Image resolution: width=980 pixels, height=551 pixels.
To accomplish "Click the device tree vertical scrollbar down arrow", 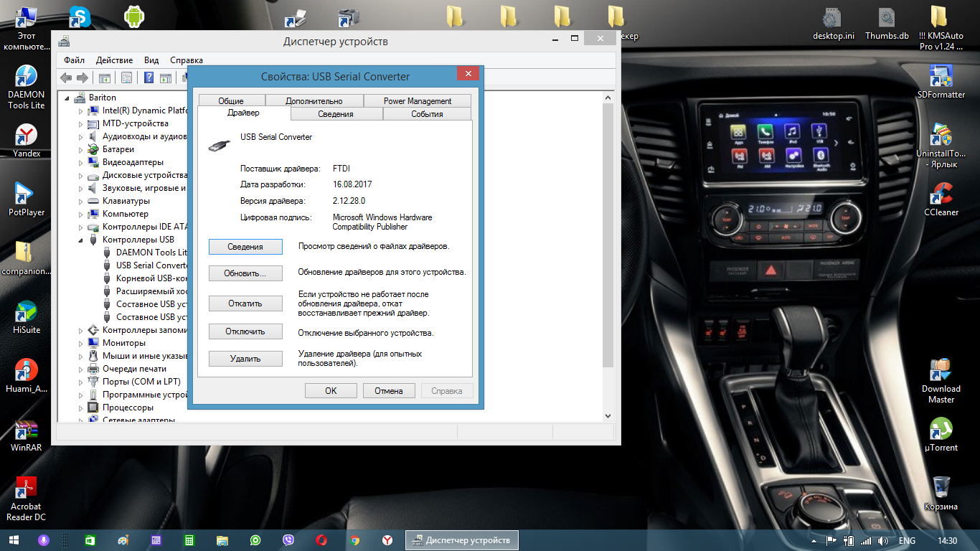I will (608, 415).
